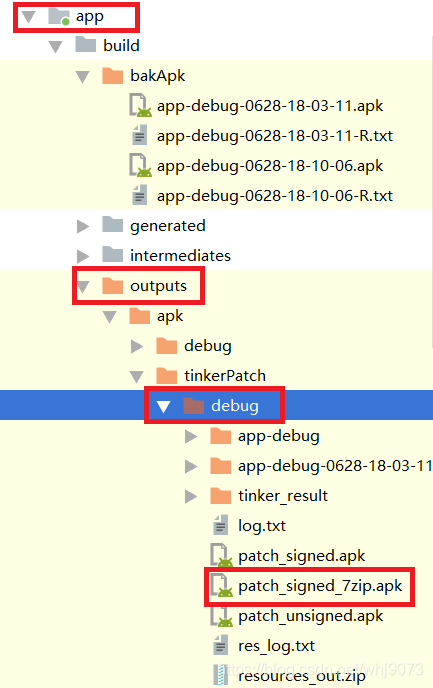Click the patch_signed.apk Android icon
Screen dimensions: 433x688
click(x=222, y=555)
